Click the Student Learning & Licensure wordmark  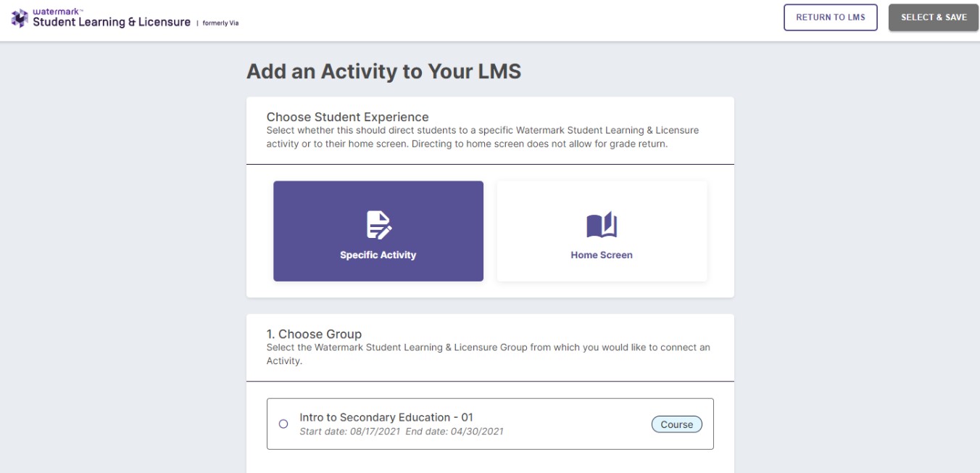[112, 22]
